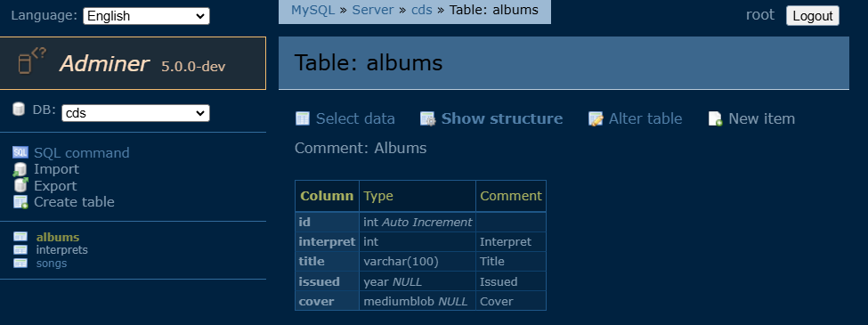Click the table icon beside interprets
This screenshot has width=868, height=325.
coord(20,249)
